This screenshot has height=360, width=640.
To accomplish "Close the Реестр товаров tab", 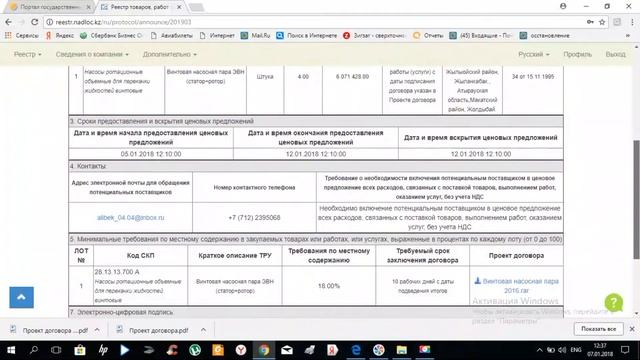I will click(179, 7).
